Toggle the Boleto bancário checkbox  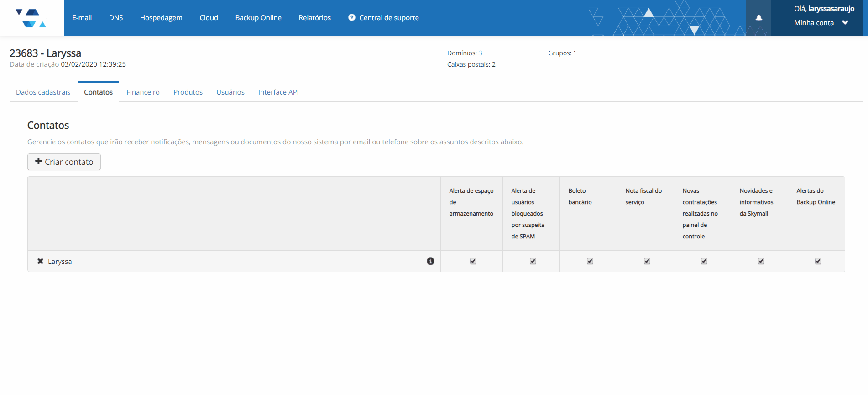(x=590, y=261)
